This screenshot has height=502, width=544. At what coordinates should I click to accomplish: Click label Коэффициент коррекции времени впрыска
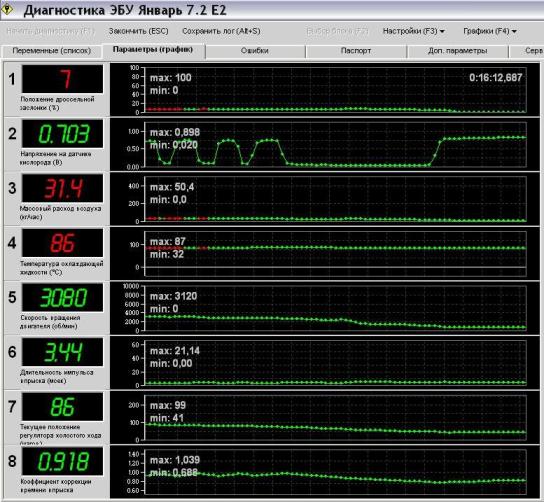click(56, 486)
